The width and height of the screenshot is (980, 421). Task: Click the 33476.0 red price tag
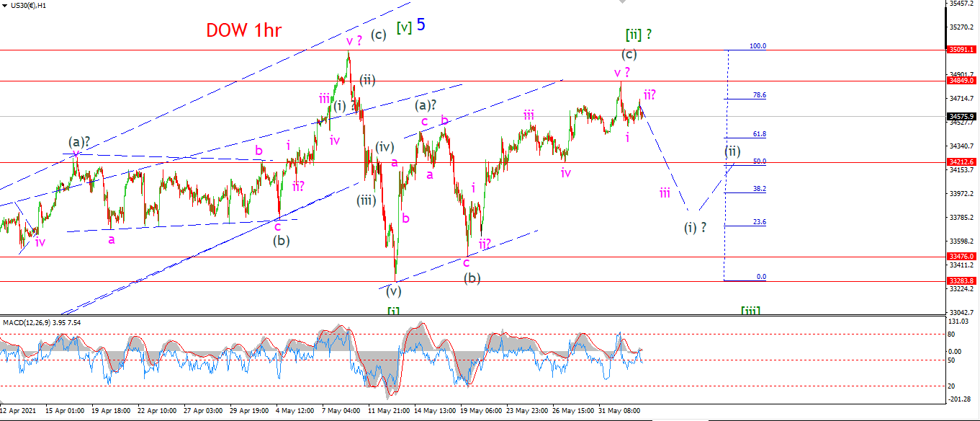tap(961, 256)
